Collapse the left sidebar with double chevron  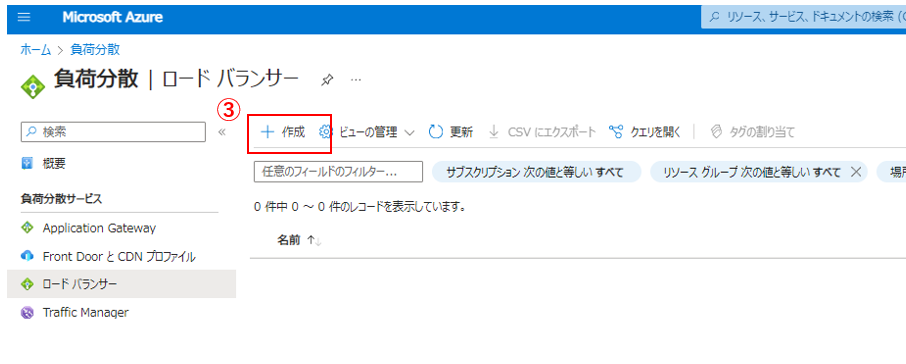pyautogui.click(x=221, y=132)
